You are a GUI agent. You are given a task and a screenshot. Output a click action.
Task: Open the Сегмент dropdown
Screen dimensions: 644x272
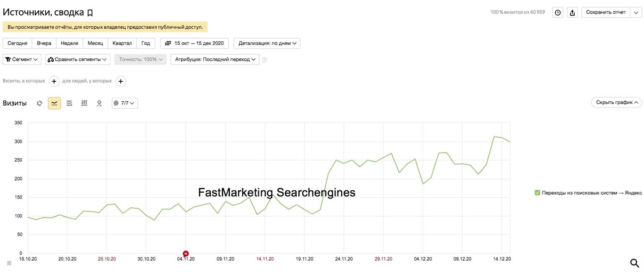[x=22, y=60]
